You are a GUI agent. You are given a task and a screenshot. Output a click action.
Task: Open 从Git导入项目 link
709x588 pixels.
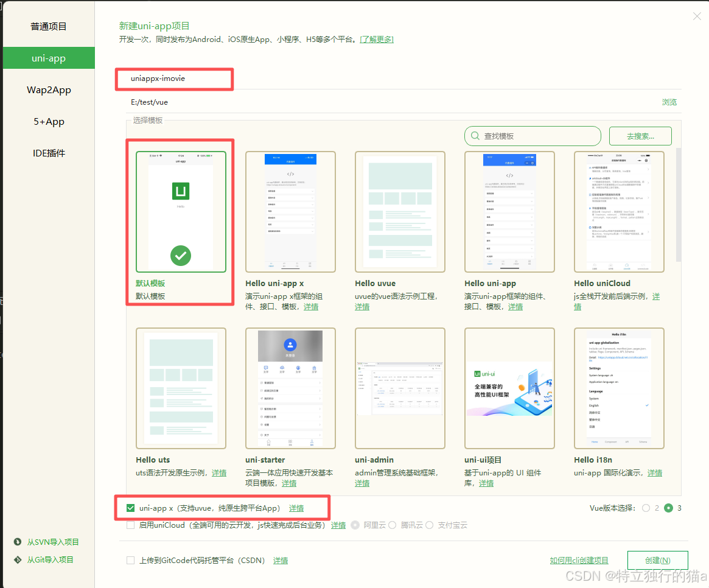tap(50, 559)
